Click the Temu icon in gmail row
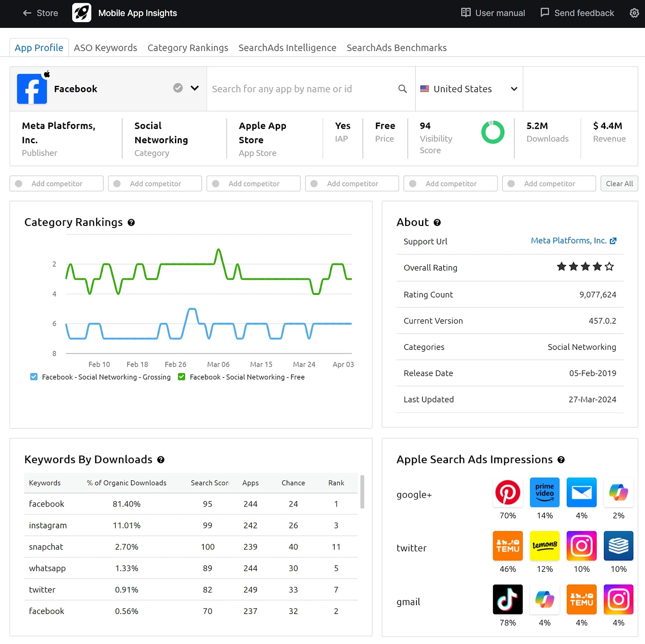Image resolution: width=645 pixels, height=644 pixels. (x=581, y=600)
